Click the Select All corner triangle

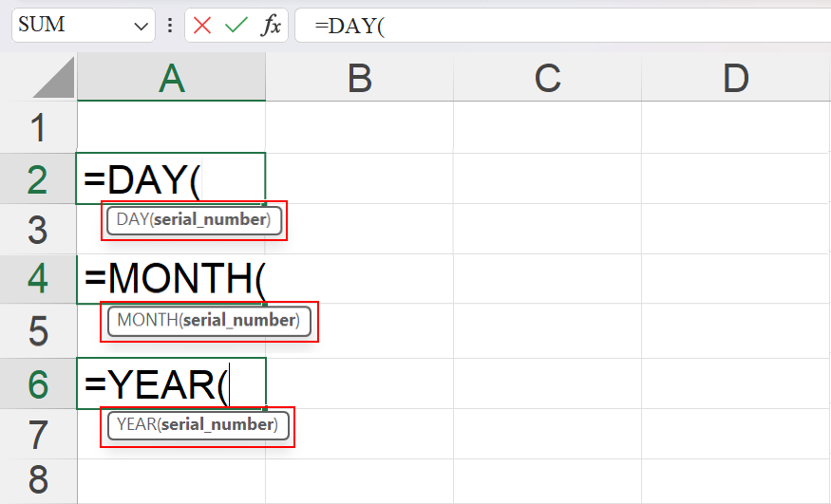click(x=55, y=79)
